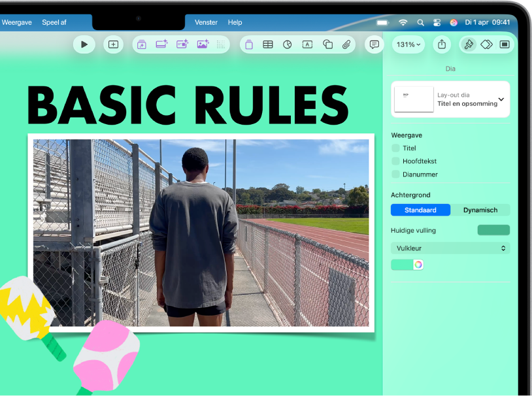Insert a chart using the pie icon

coord(288,44)
